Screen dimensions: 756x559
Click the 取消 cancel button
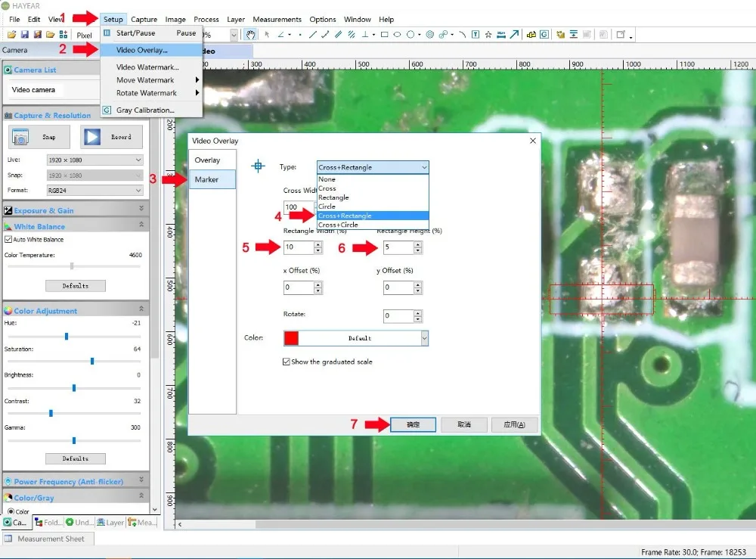point(463,425)
